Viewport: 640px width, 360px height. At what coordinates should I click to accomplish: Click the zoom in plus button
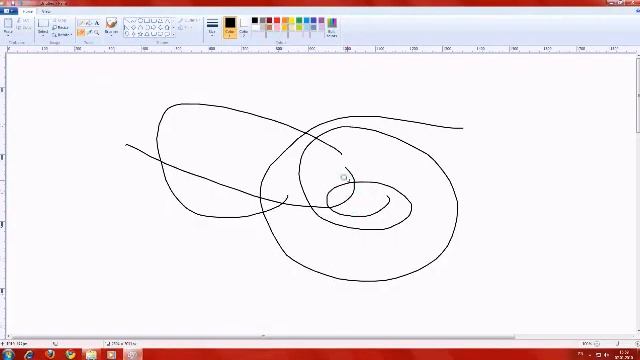point(637,344)
